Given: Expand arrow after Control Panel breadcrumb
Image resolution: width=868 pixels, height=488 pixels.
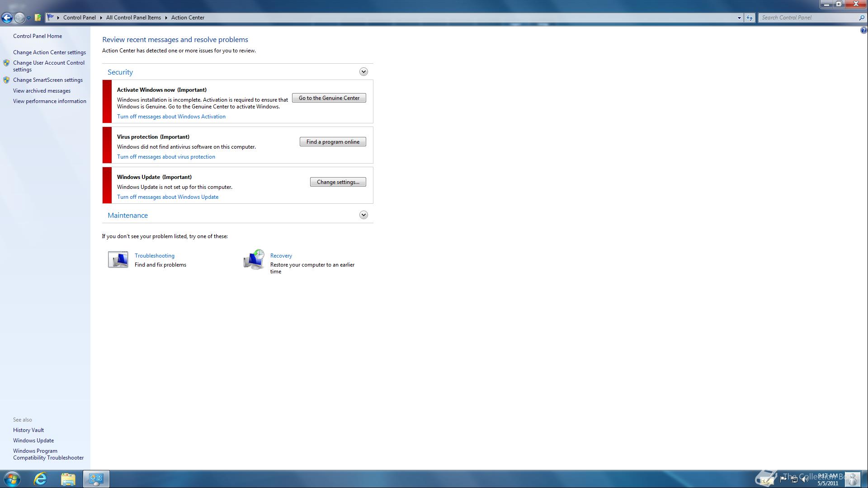Looking at the screenshot, I should tap(101, 18).
